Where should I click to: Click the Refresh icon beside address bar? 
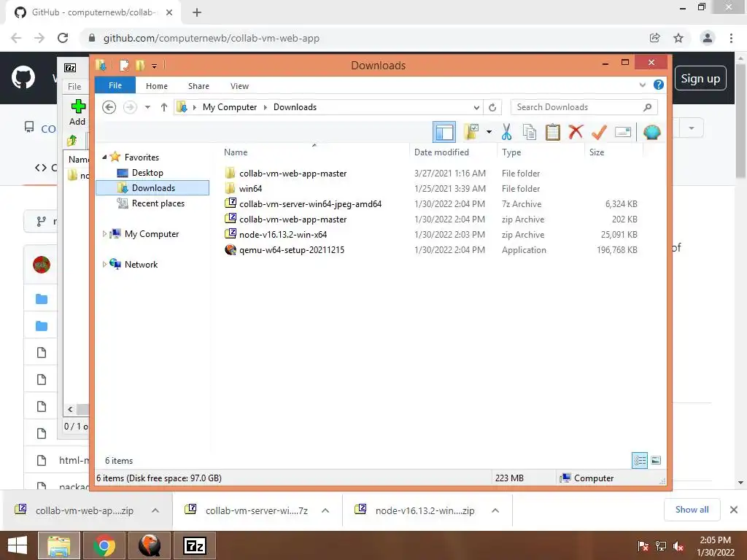click(x=492, y=108)
